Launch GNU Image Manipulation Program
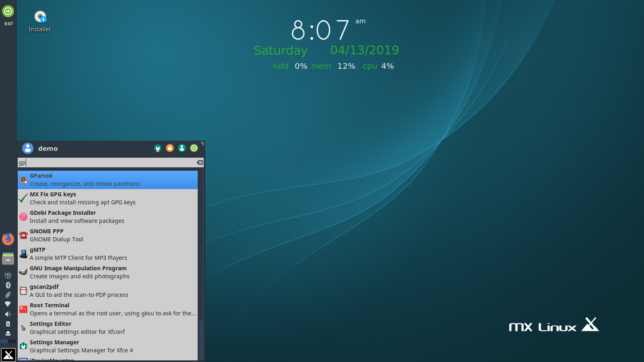This screenshot has height=362, width=644. (107, 272)
